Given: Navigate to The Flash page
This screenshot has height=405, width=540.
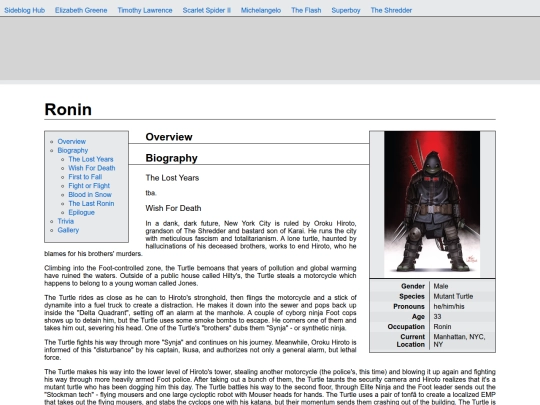Looking at the screenshot, I should (306, 10).
